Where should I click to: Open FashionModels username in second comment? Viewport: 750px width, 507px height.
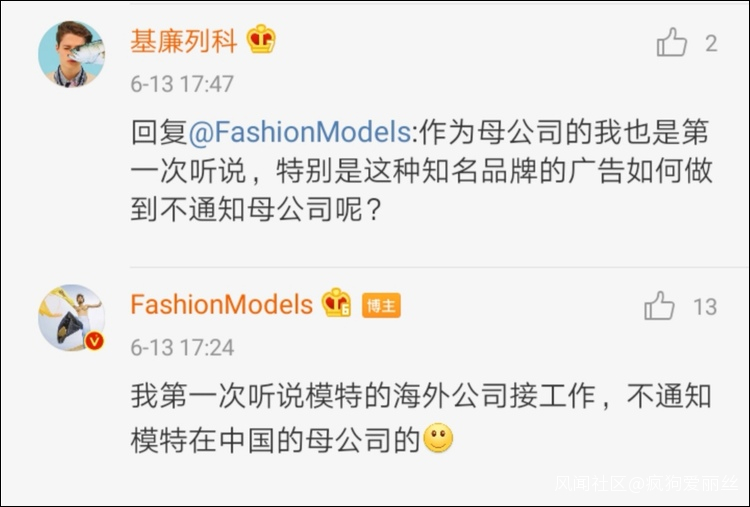click(221, 304)
